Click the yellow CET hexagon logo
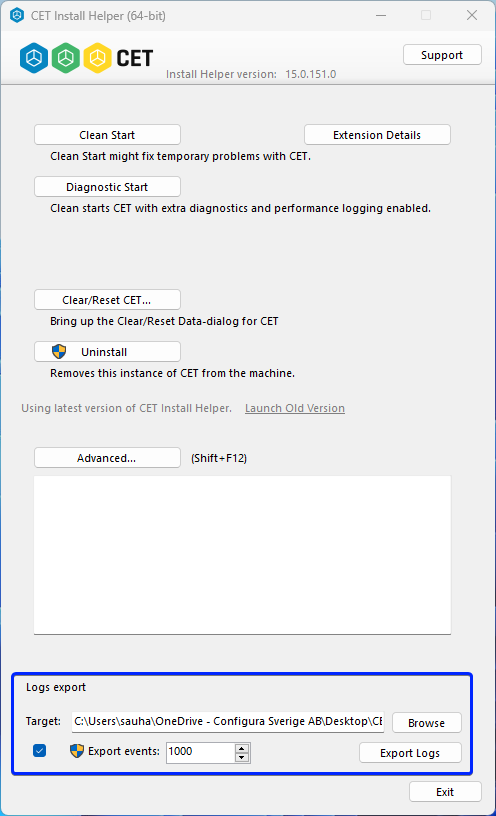The image size is (496, 816). (x=97, y=58)
